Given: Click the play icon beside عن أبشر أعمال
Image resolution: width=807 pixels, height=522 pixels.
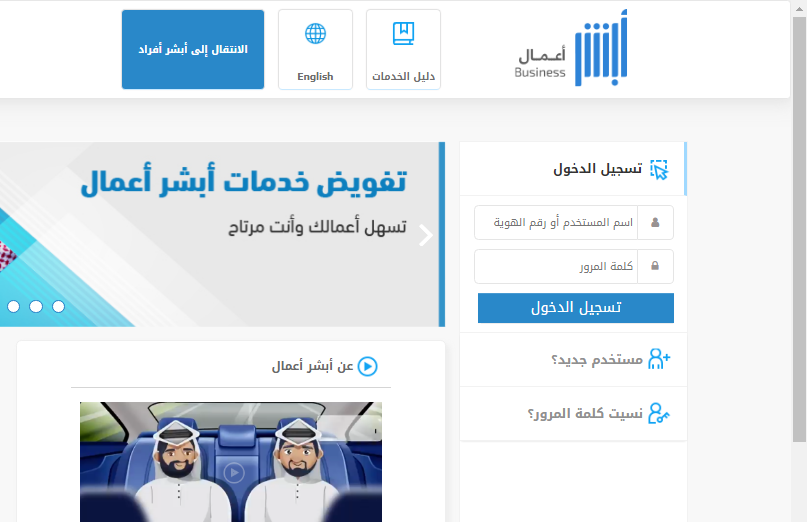Looking at the screenshot, I should coord(367,367).
